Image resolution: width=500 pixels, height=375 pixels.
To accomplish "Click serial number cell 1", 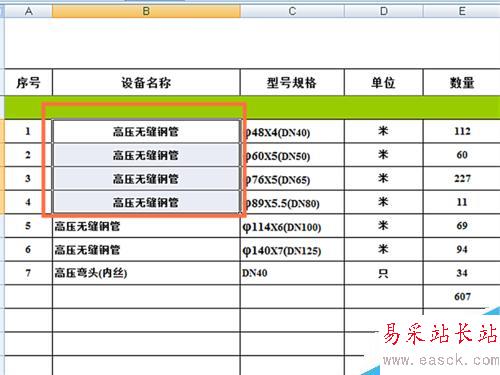I will pos(28,131).
